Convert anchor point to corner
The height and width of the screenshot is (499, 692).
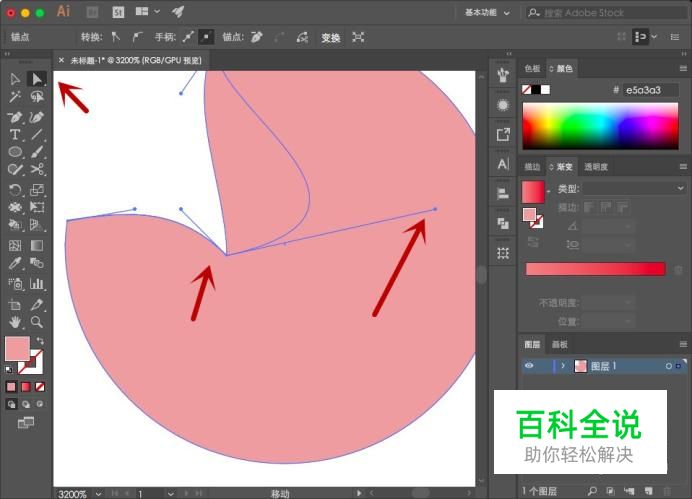pyautogui.click(x=116, y=37)
